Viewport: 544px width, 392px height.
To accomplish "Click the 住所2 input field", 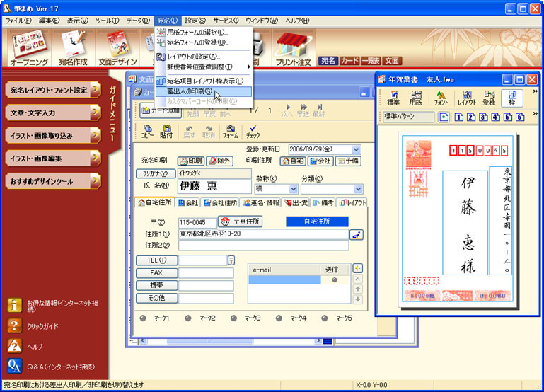I will click(x=263, y=246).
